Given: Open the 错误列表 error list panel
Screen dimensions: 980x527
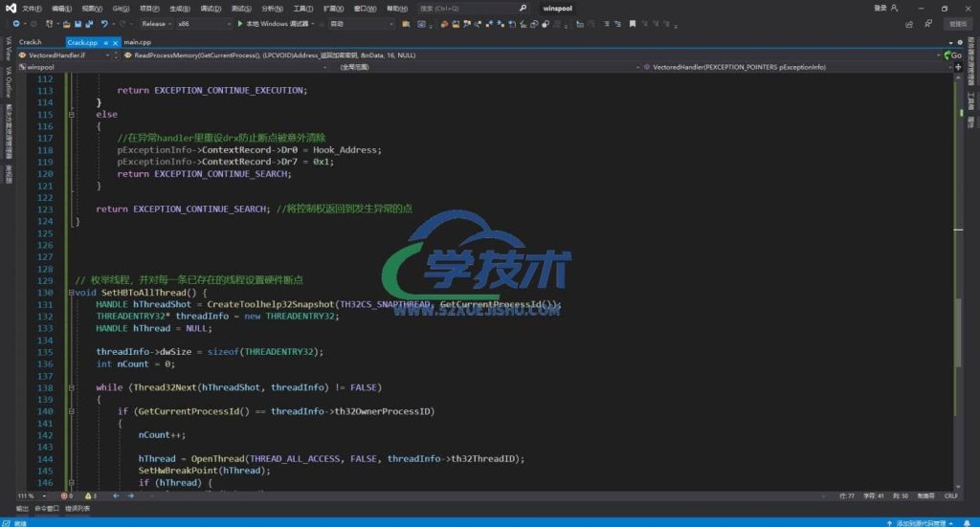Looking at the screenshot, I should (78, 508).
